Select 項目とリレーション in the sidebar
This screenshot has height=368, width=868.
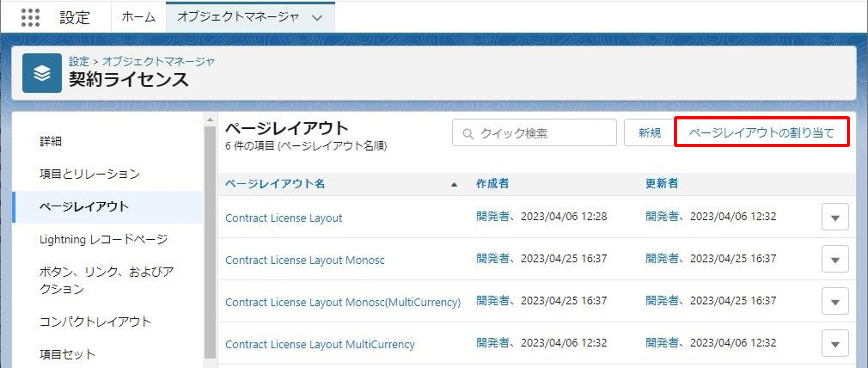click(x=90, y=174)
